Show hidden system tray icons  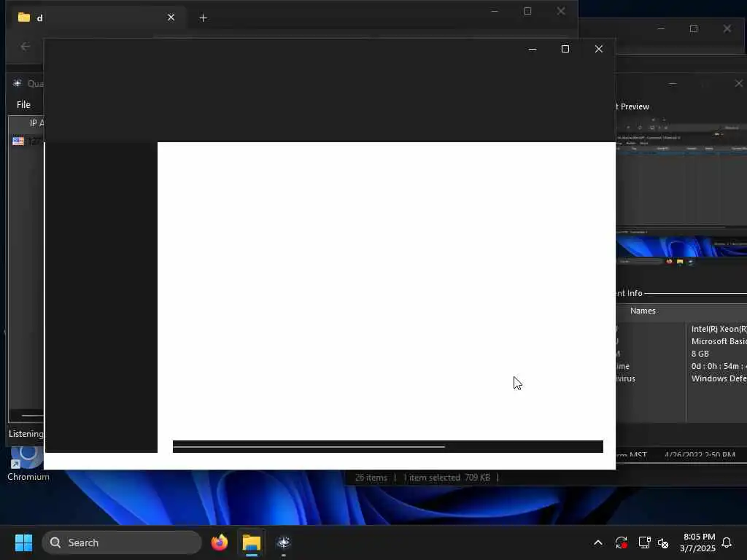[598, 542]
